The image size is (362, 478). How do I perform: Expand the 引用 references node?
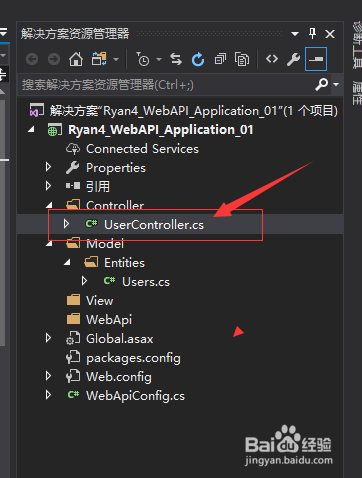point(48,186)
